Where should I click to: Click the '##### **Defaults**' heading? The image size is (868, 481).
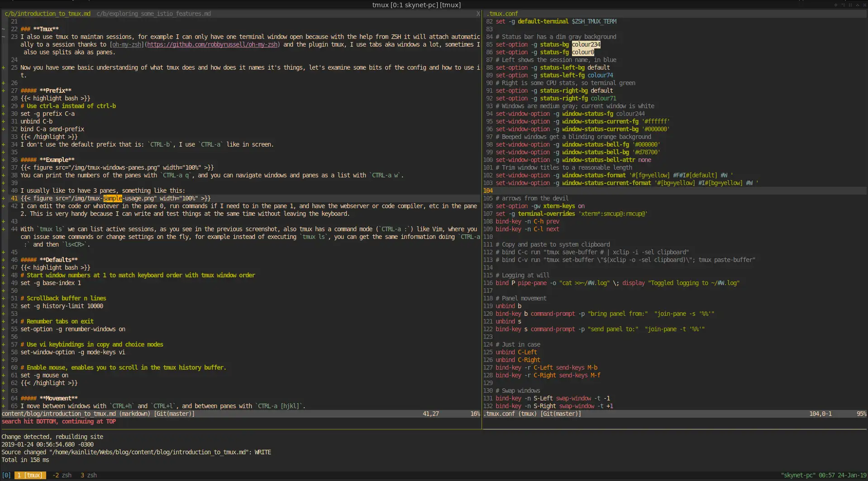click(49, 260)
